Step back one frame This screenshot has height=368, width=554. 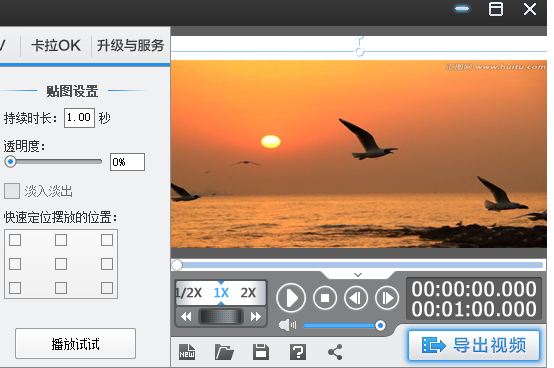coord(356,298)
